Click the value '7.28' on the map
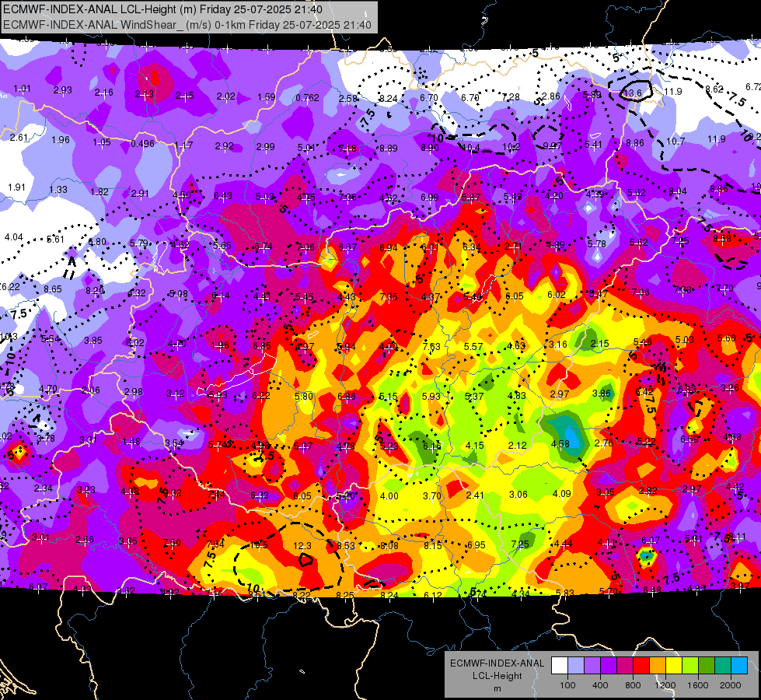The height and width of the screenshot is (700, 761). click(511, 97)
